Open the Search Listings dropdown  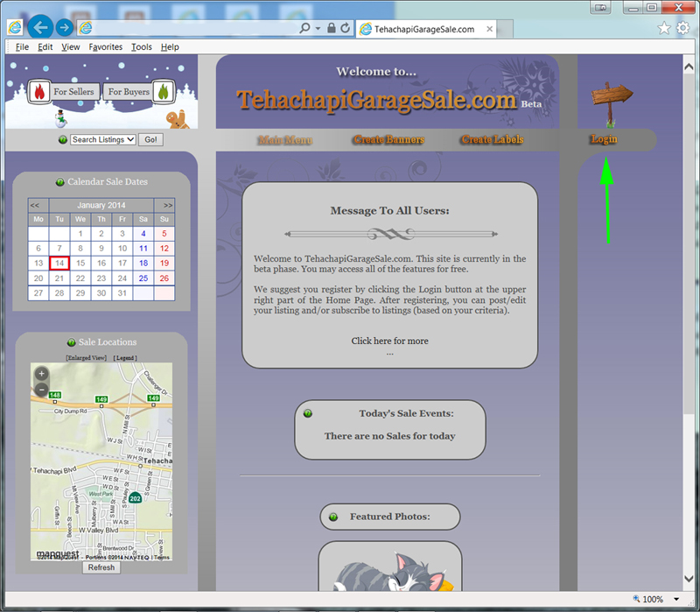[x=103, y=139]
